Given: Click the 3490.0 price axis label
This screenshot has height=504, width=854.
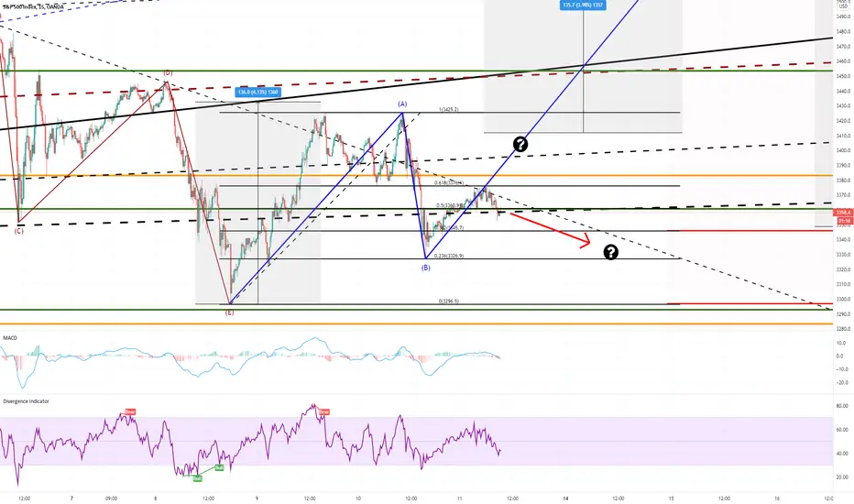Looking at the screenshot, I should tap(843, 16).
